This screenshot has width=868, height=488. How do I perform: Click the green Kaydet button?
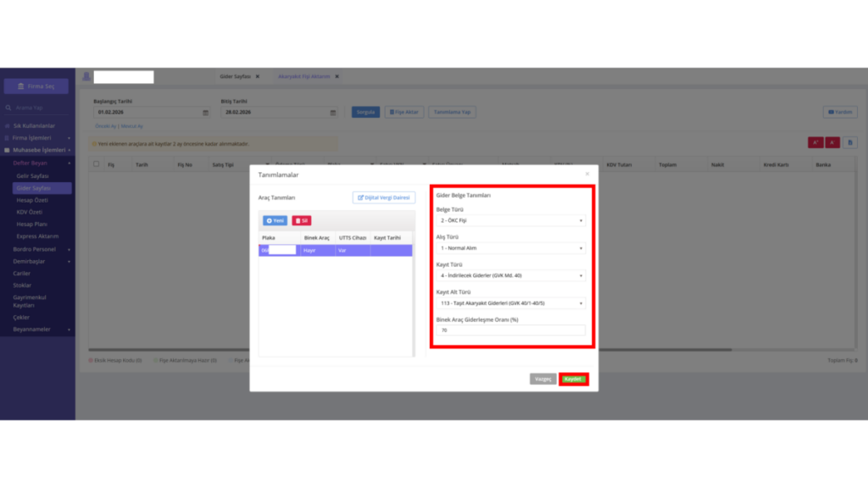point(574,379)
